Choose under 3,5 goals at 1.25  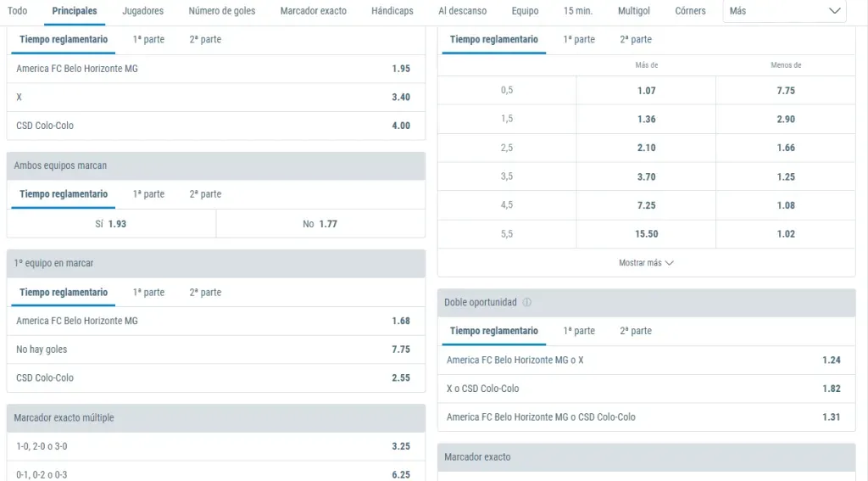click(x=785, y=176)
